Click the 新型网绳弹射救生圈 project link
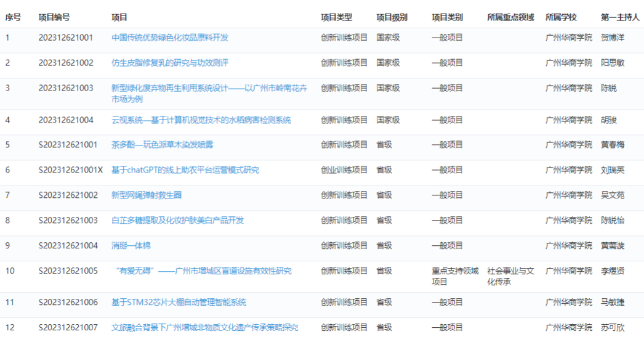 tap(146, 195)
